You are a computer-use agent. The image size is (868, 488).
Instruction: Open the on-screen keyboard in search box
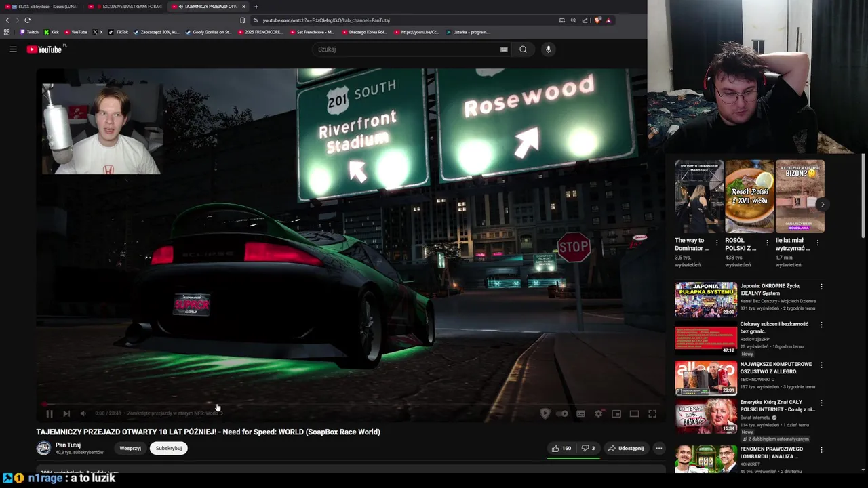coord(504,49)
